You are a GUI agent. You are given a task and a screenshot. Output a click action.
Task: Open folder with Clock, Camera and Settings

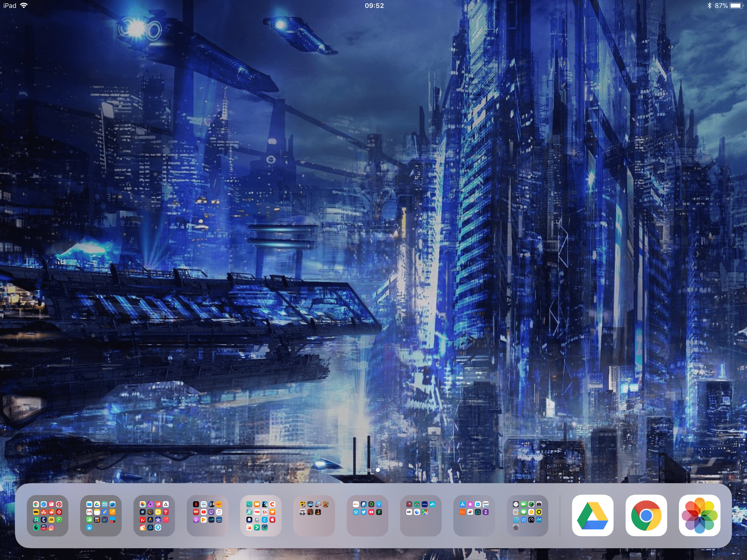pyautogui.click(x=527, y=515)
